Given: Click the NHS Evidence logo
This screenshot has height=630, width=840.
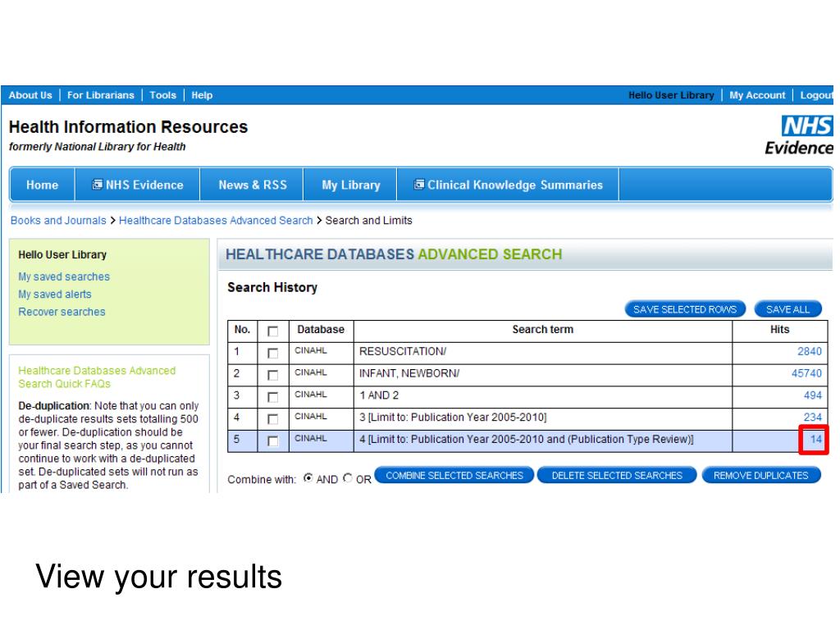Looking at the screenshot, I should pos(799,135).
